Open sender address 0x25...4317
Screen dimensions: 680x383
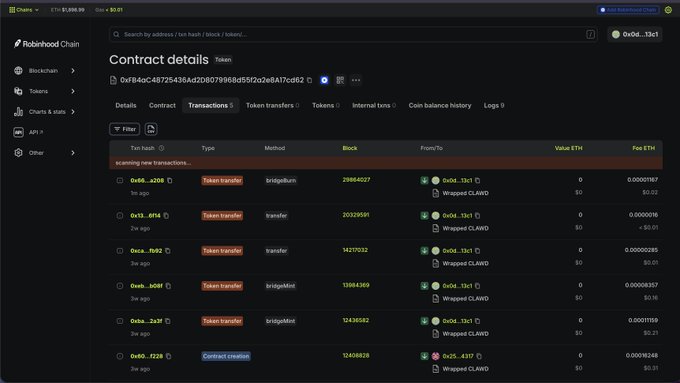[458, 356]
